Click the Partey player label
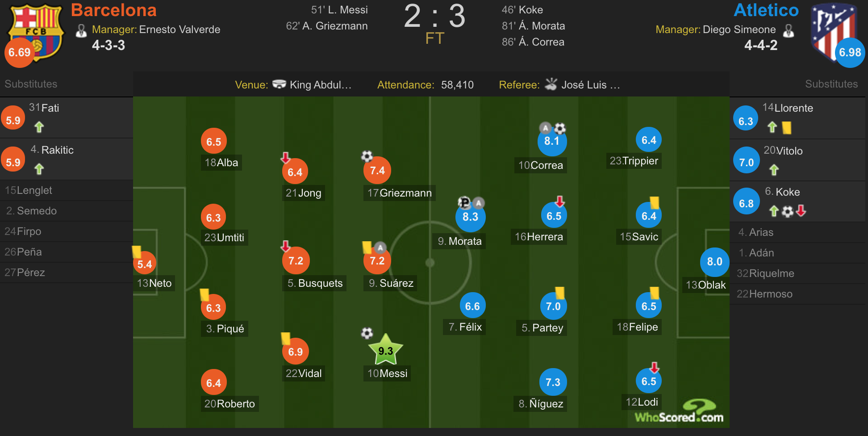Viewport: 868px width, 436px height. tap(542, 328)
